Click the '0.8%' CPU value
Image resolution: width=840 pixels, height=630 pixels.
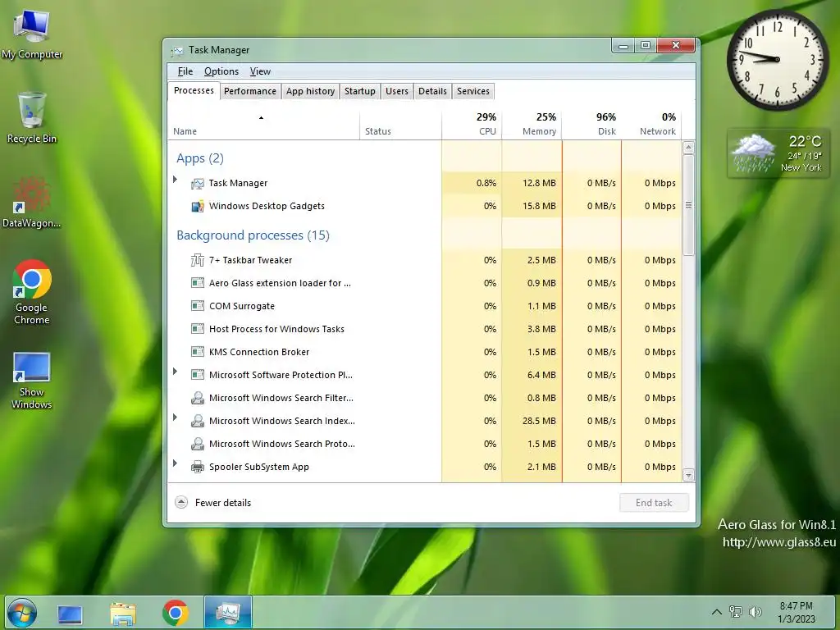[x=486, y=183]
